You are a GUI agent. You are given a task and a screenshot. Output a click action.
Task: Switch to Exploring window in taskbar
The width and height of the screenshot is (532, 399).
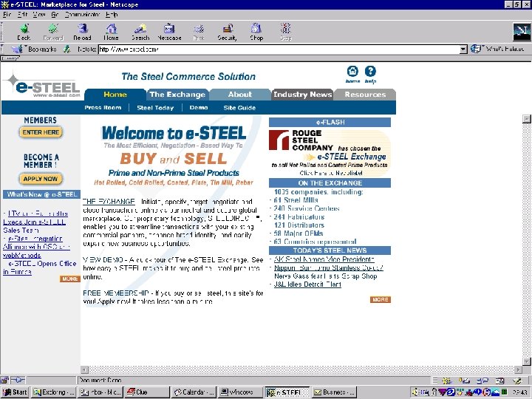54,392
